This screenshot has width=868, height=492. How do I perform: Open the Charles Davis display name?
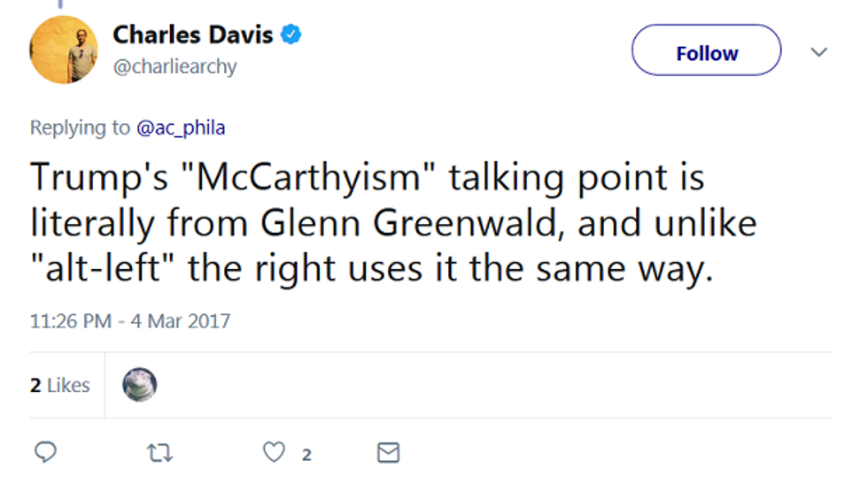point(192,35)
